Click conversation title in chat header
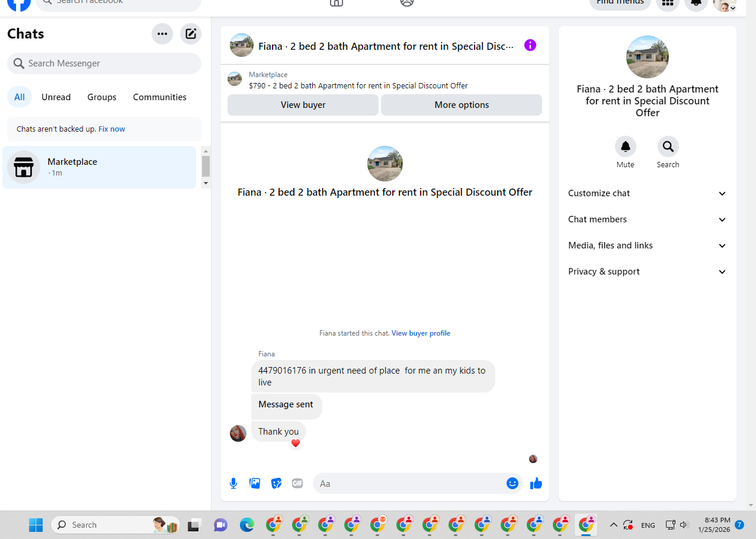This screenshot has height=539, width=756. tap(386, 46)
